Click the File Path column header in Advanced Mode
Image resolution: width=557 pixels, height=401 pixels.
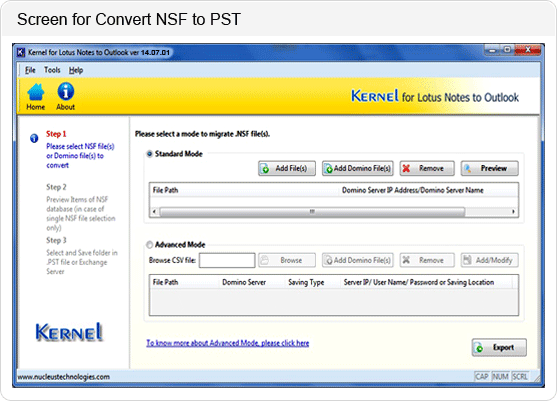pyautogui.click(x=185, y=282)
